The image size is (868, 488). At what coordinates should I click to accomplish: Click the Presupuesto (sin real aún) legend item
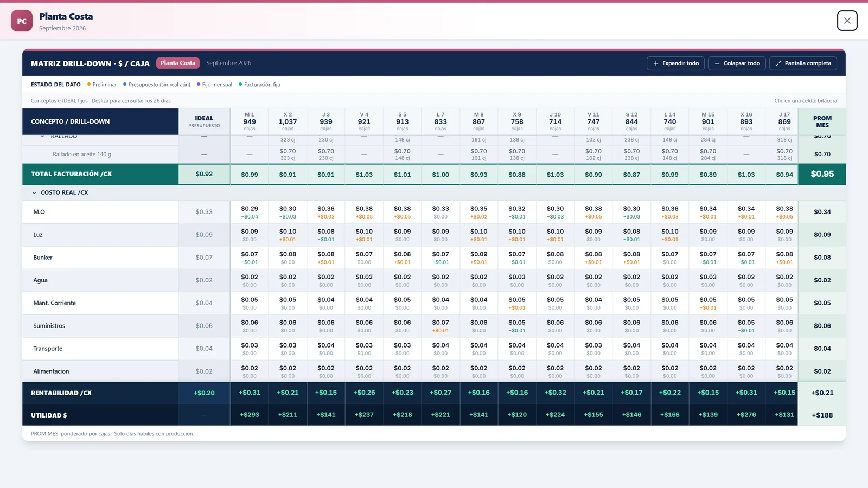click(157, 85)
